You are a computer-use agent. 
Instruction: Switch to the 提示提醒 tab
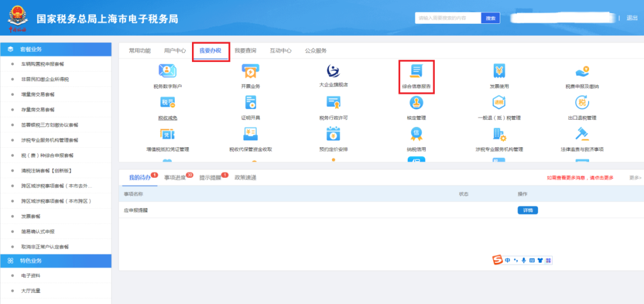coord(210,178)
